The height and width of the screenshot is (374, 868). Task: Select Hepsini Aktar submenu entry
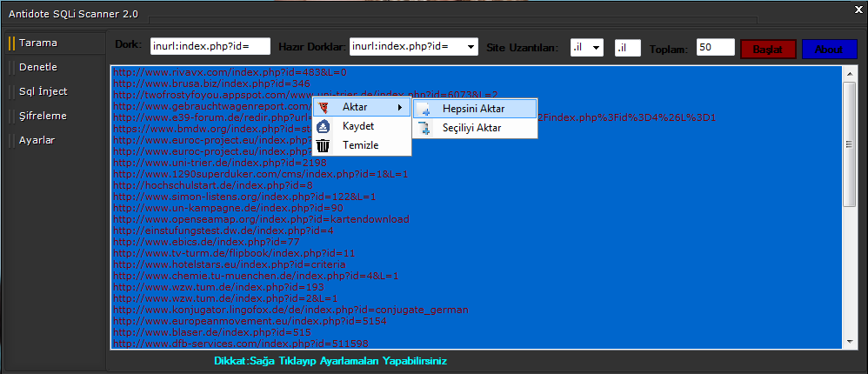coord(475,109)
